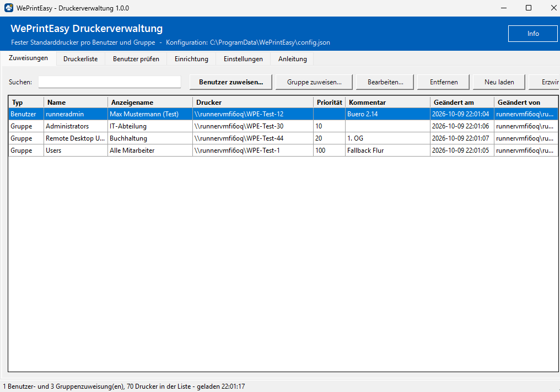Sort by the Anzeigename column header

150,102
